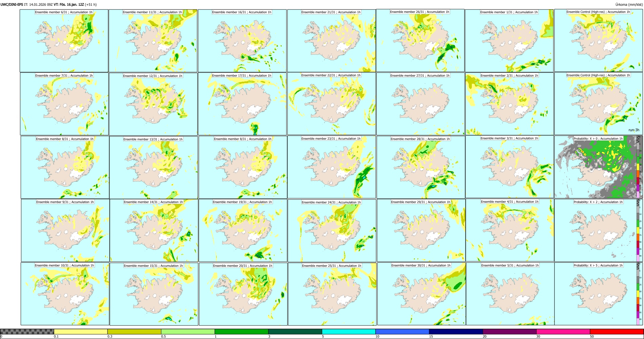This screenshot has width=644, height=339.
Task: Click the 'run-3h' label on control map
Action: (x=634, y=130)
